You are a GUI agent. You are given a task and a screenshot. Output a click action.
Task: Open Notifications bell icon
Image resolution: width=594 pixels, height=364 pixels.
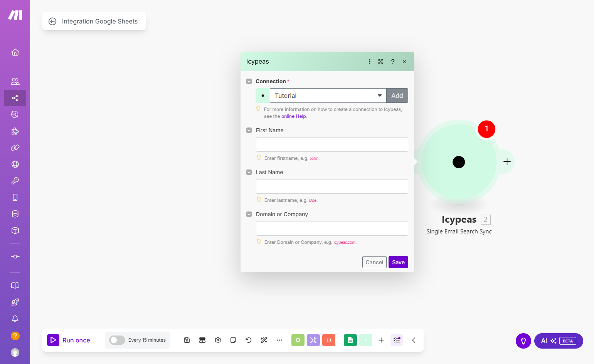pos(15,319)
